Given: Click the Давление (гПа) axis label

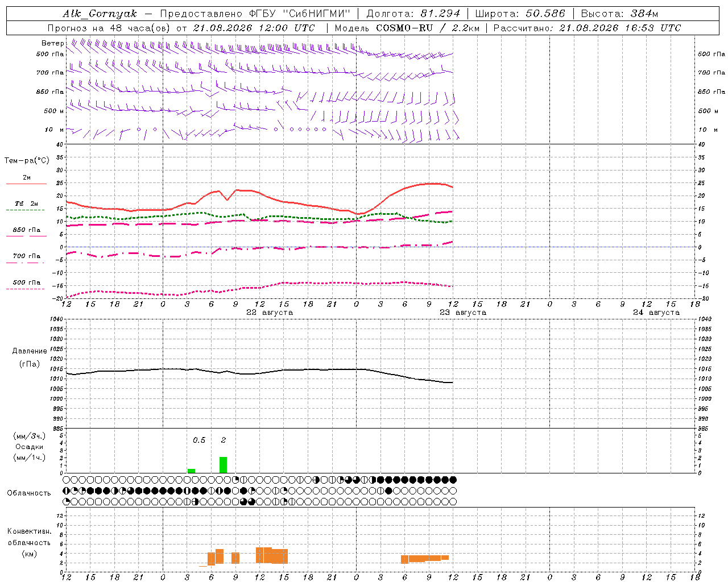Looking at the screenshot, I should [30, 357].
